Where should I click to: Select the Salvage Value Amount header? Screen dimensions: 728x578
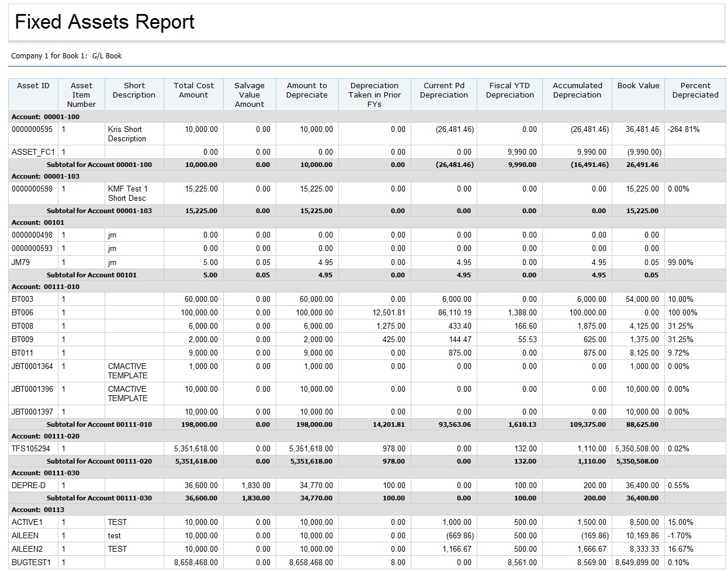click(x=249, y=95)
